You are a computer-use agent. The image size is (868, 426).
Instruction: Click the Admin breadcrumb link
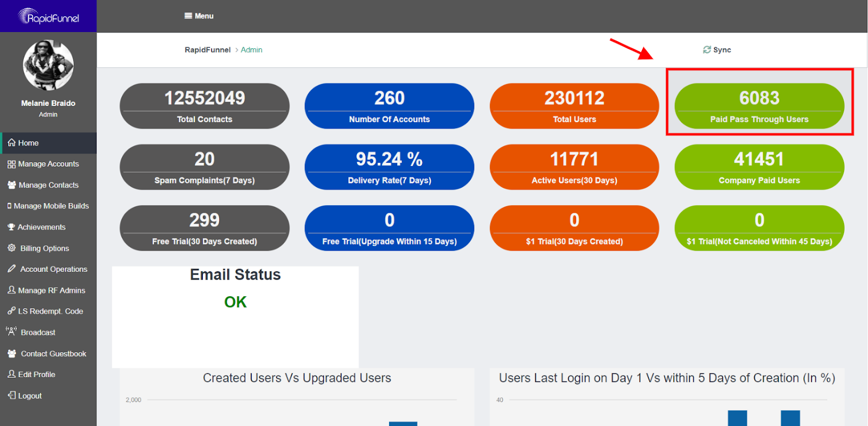coord(252,50)
